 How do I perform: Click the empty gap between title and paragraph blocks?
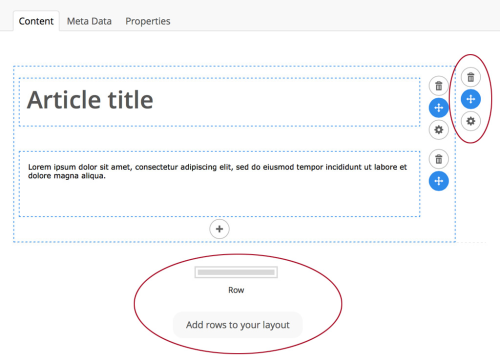point(219,139)
